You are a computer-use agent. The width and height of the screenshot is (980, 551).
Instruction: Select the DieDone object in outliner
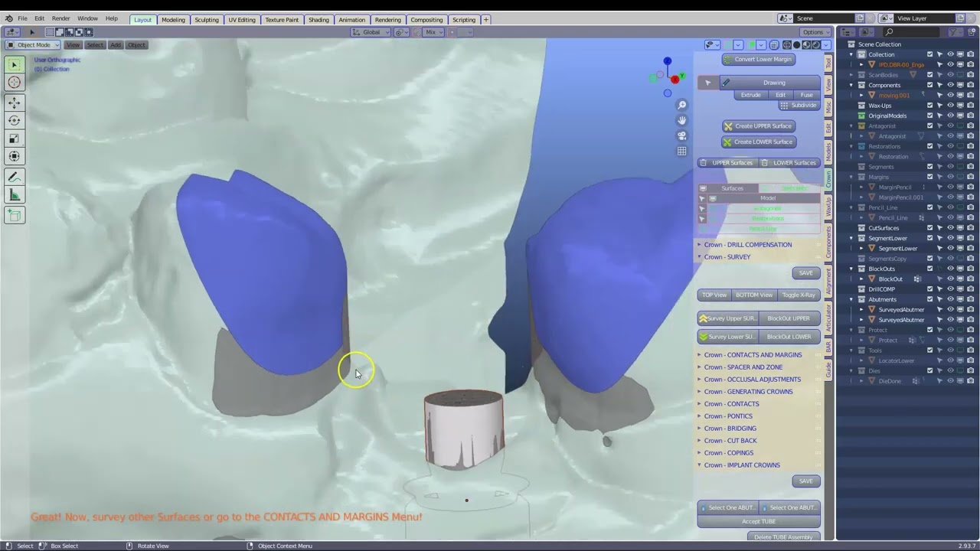890,381
